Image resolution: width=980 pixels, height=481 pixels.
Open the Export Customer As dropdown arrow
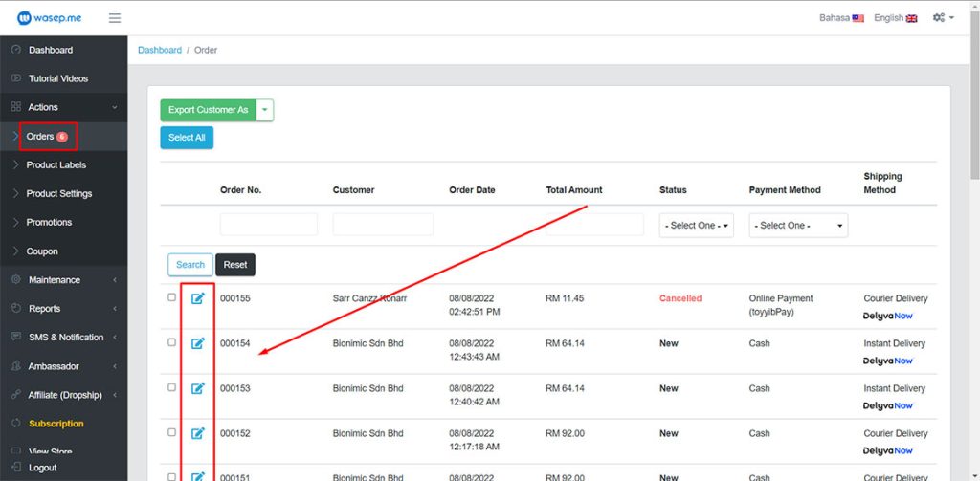(x=265, y=110)
